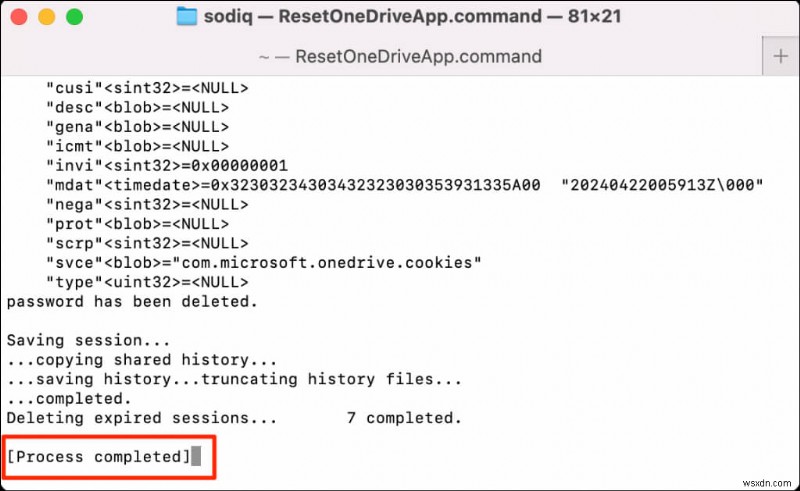
Task: Click the "20240422005913Z\000" timestamp string
Action: click(662, 185)
